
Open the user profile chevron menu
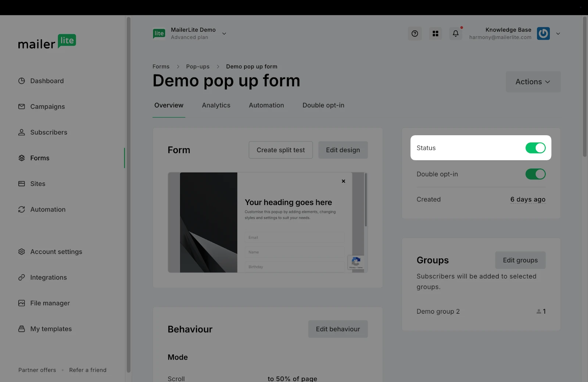[558, 33]
